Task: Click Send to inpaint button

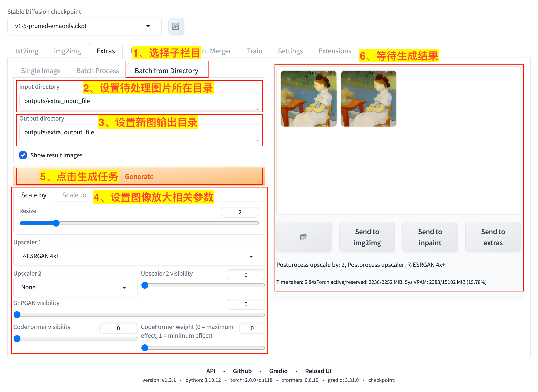Action: click(430, 237)
